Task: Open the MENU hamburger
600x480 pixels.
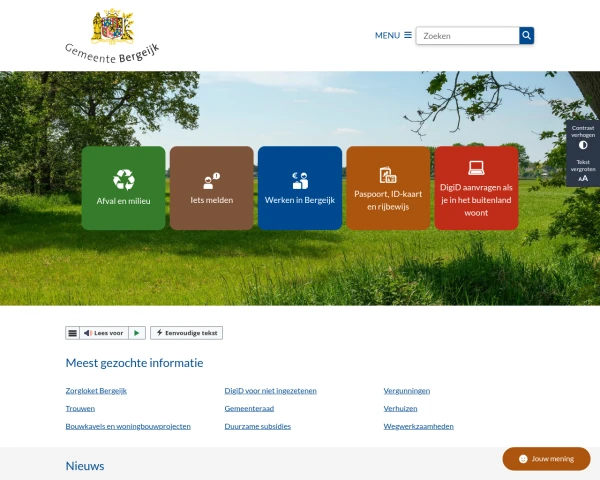Action: (x=393, y=35)
